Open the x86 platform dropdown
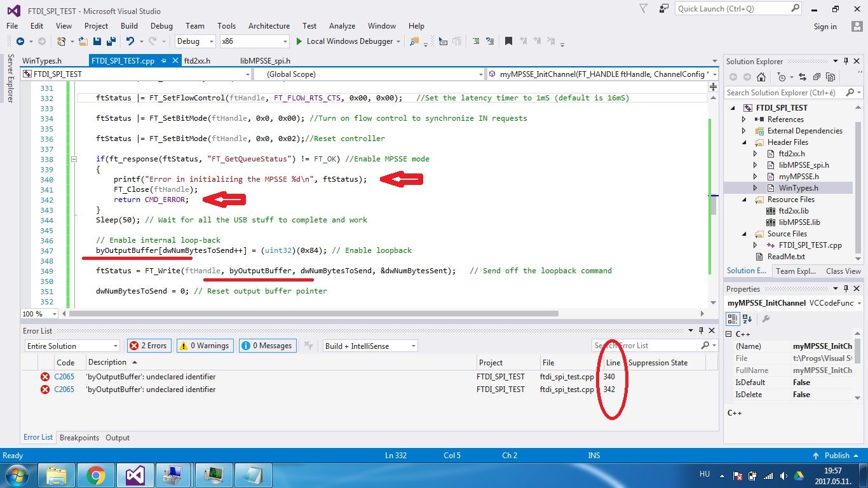 coord(254,41)
